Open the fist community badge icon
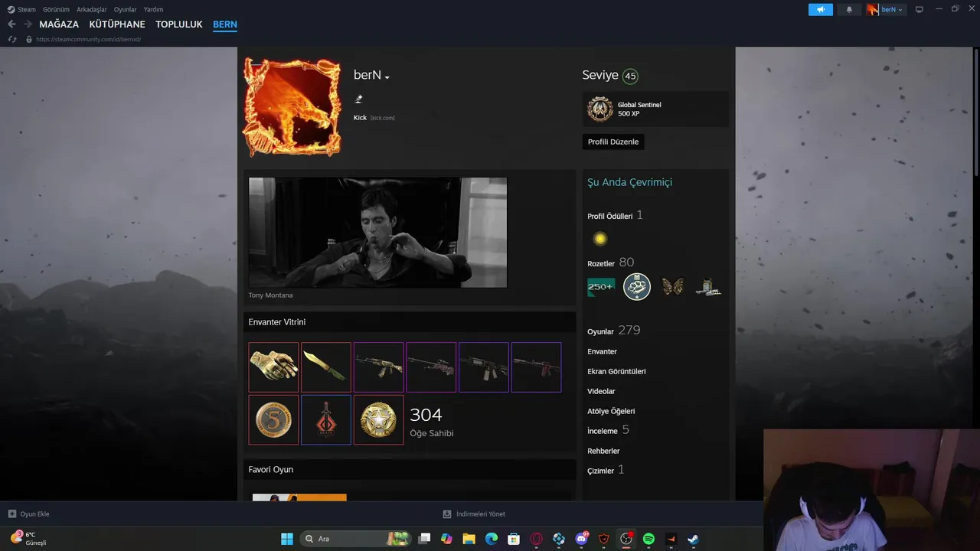Viewport: 980px width, 551px height. 637,287
